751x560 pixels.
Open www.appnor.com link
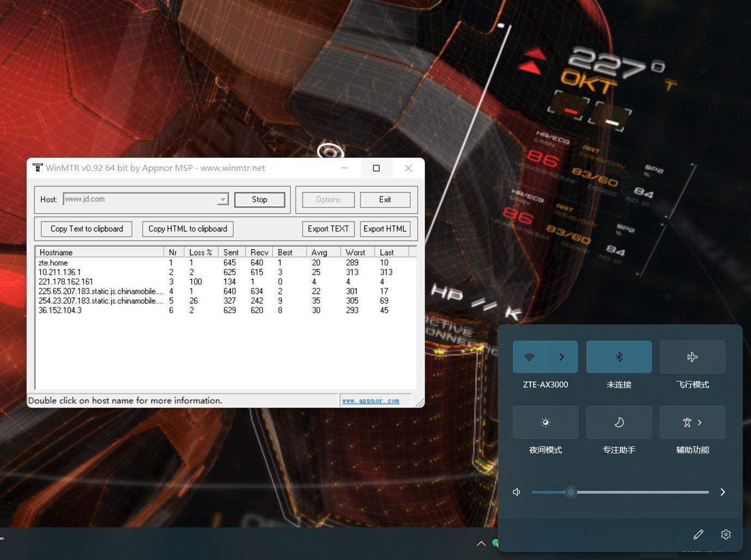click(x=370, y=401)
